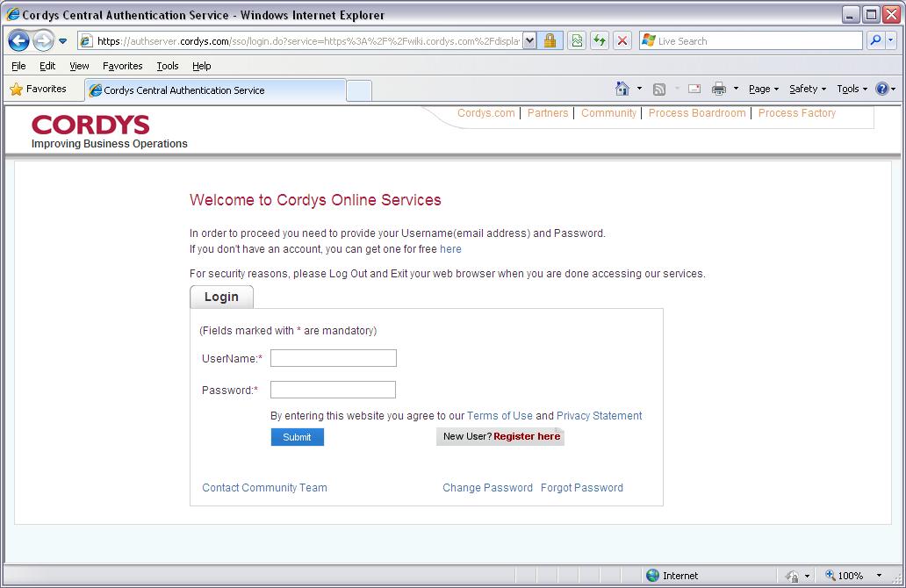Open the Partners link
906x588 pixels.
point(548,113)
